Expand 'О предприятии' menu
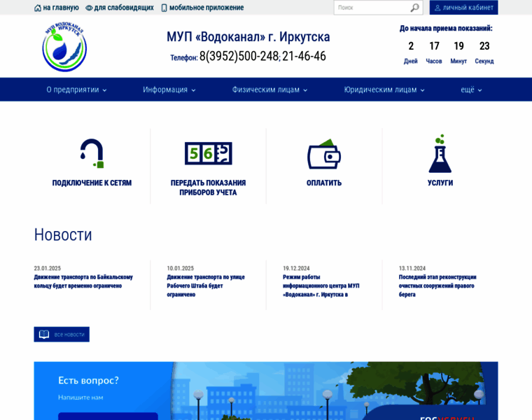This screenshot has height=420, width=532. click(77, 90)
